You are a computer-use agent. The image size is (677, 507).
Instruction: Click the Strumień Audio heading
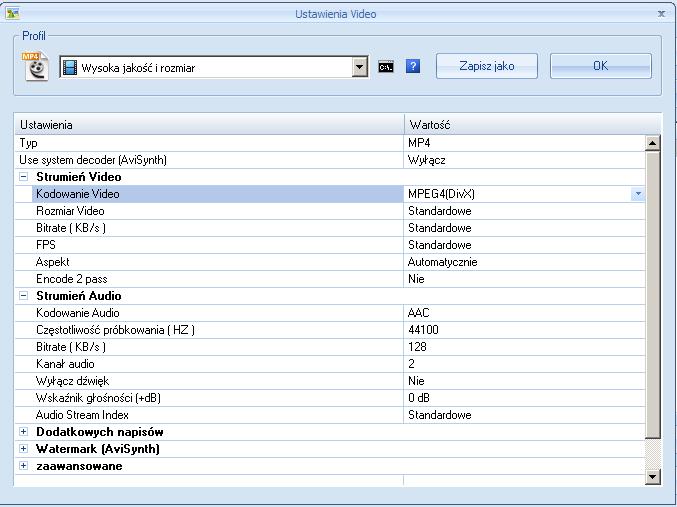pos(79,296)
